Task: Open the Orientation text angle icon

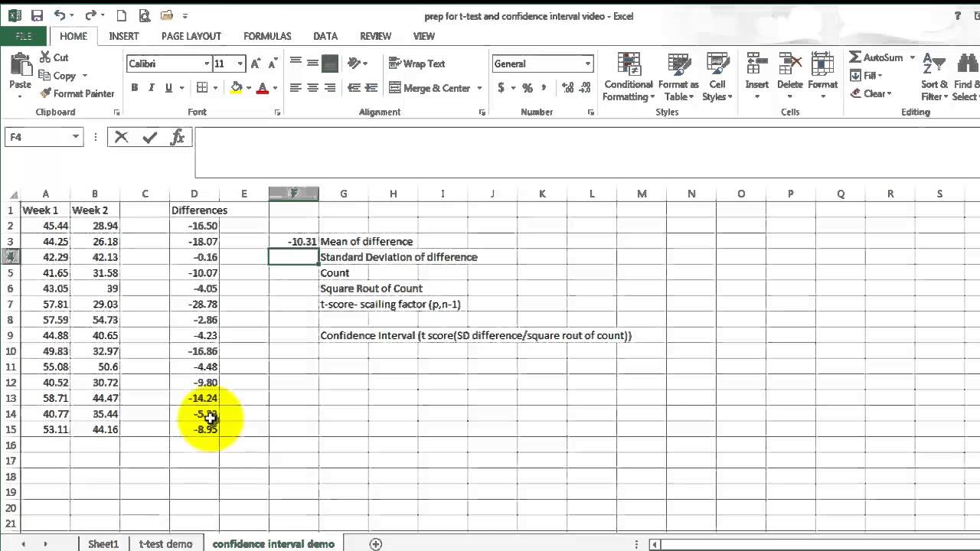Action: click(x=353, y=64)
